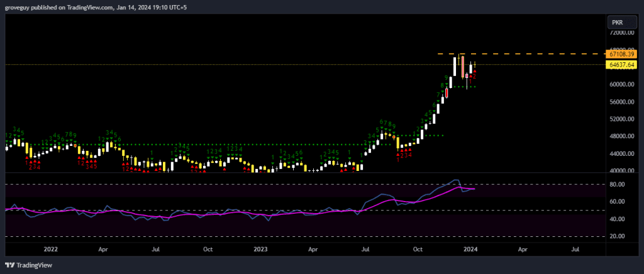Click the 2024 label on time axis
The height and width of the screenshot is (274, 644).
click(x=469, y=249)
